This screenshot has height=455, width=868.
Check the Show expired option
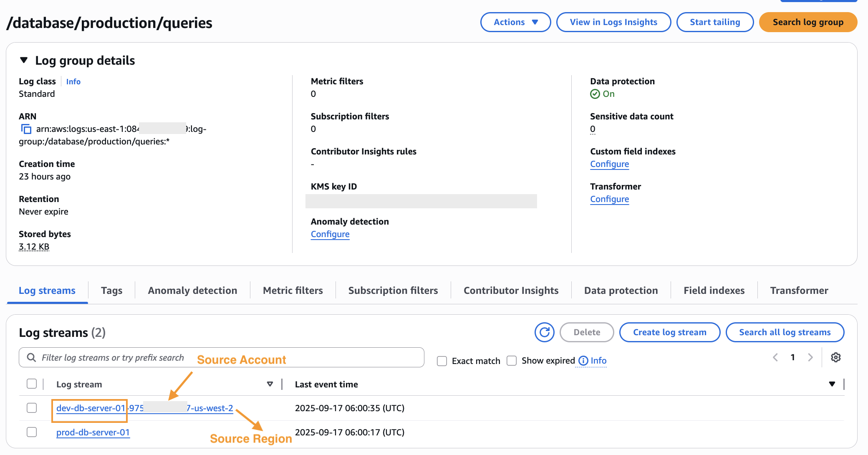[x=511, y=361]
